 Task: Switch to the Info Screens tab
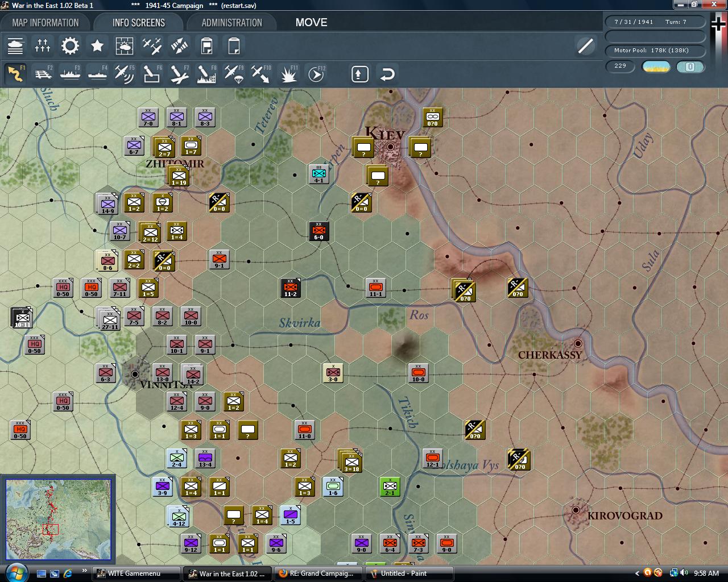[139, 23]
